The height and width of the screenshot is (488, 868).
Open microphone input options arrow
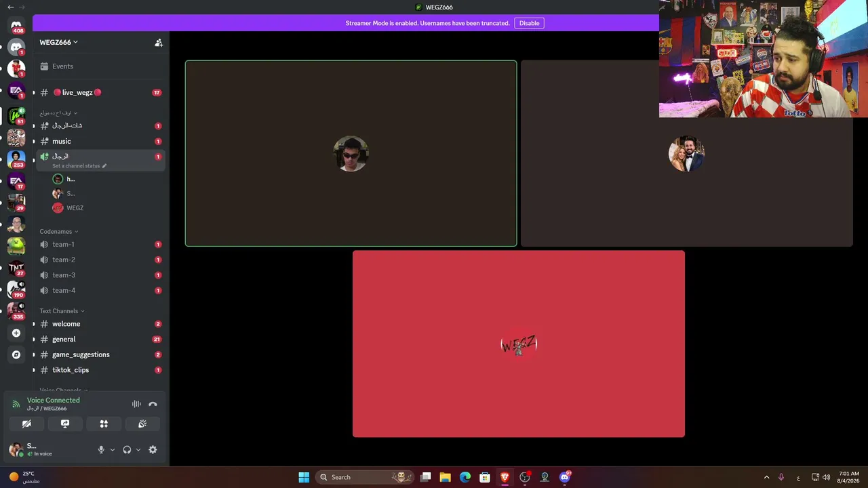click(113, 449)
